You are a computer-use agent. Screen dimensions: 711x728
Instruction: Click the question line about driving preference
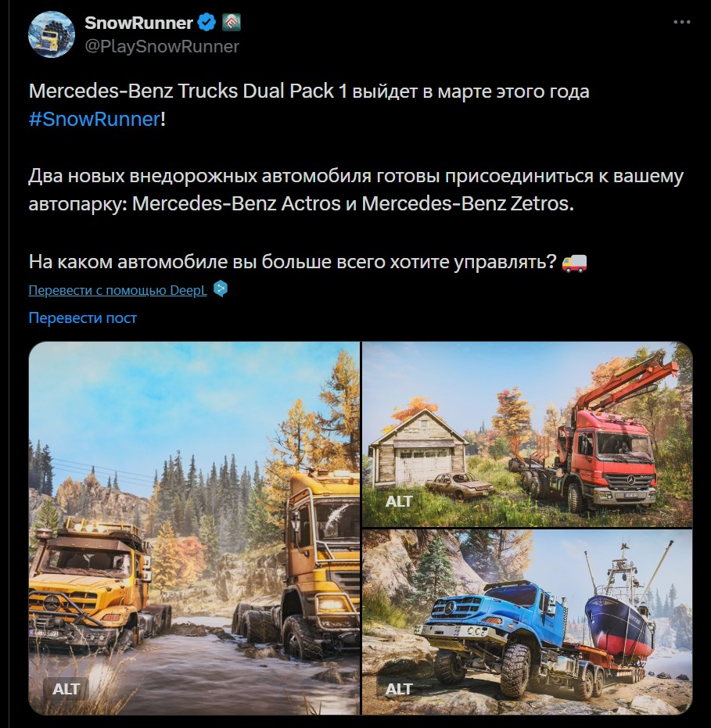tap(293, 262)
